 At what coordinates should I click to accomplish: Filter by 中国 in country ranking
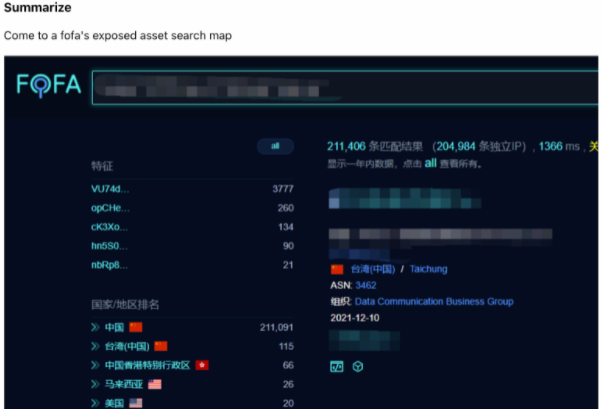point(114,327)
